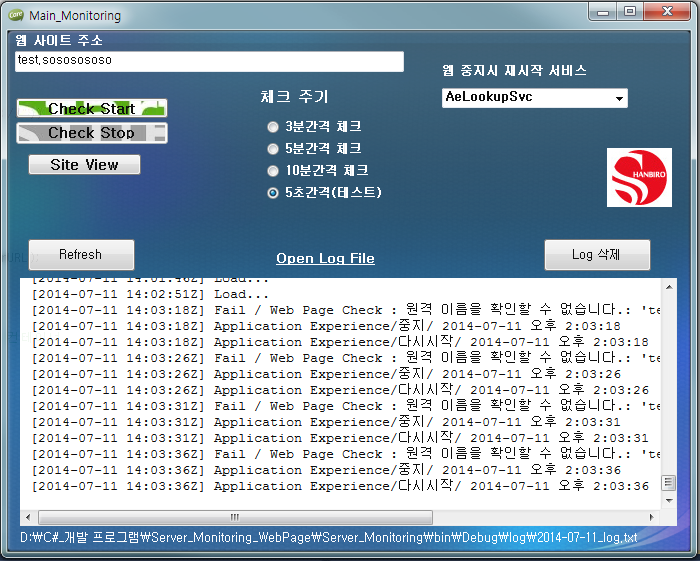Click horizontal scrollbar left arrow
This screenshot has height=561, width=700.
pos(28,517)
